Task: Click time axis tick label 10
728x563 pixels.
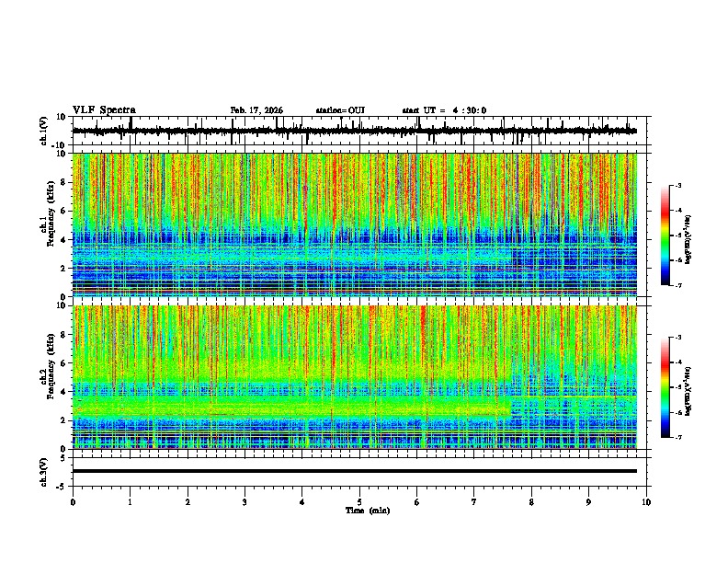Action: point(646,502)
